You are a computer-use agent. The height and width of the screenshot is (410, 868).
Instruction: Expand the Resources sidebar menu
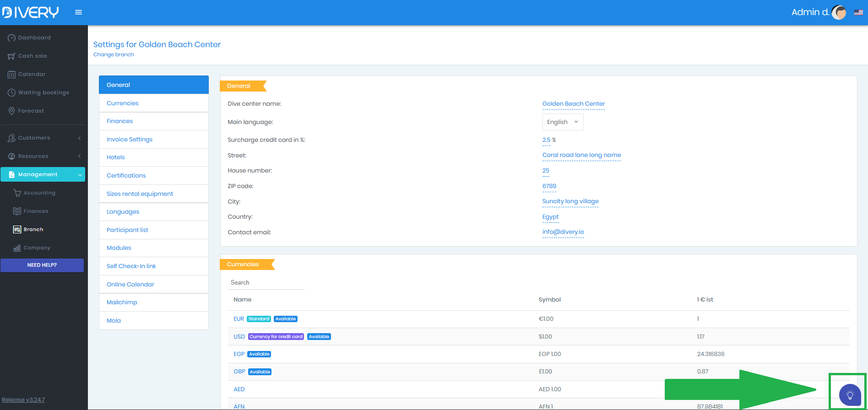tap(43, 156)
